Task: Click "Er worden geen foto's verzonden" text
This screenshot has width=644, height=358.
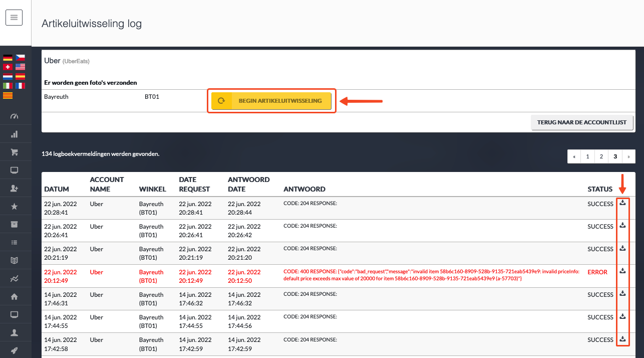Action: point(91,82)
